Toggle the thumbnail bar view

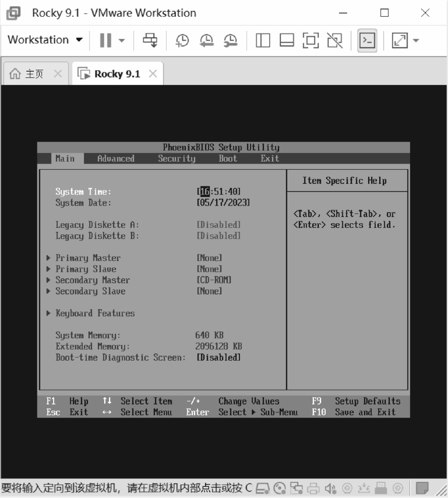[x=286, y=40]
